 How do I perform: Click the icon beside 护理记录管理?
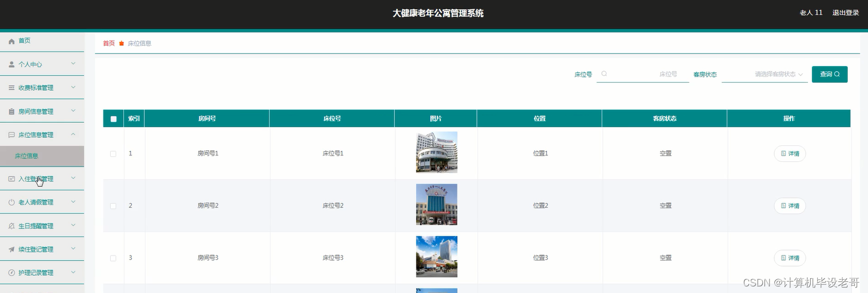[x=12, y=273]
